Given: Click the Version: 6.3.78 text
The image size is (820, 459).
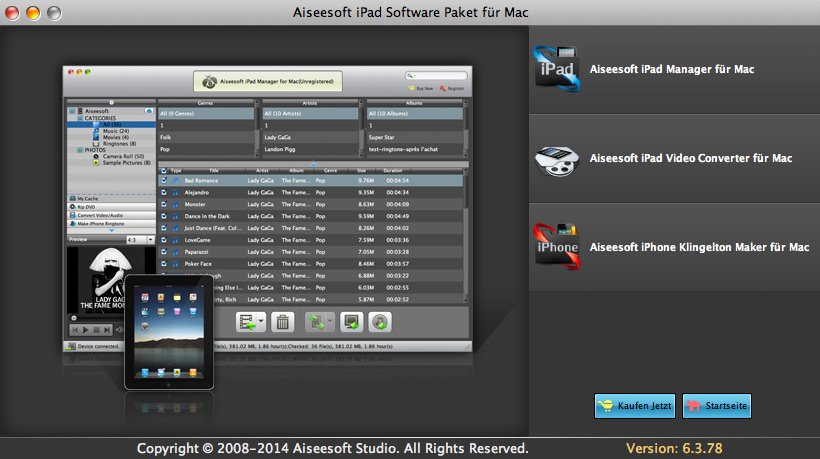Looking at the screenshot, I should click(674, 449).
